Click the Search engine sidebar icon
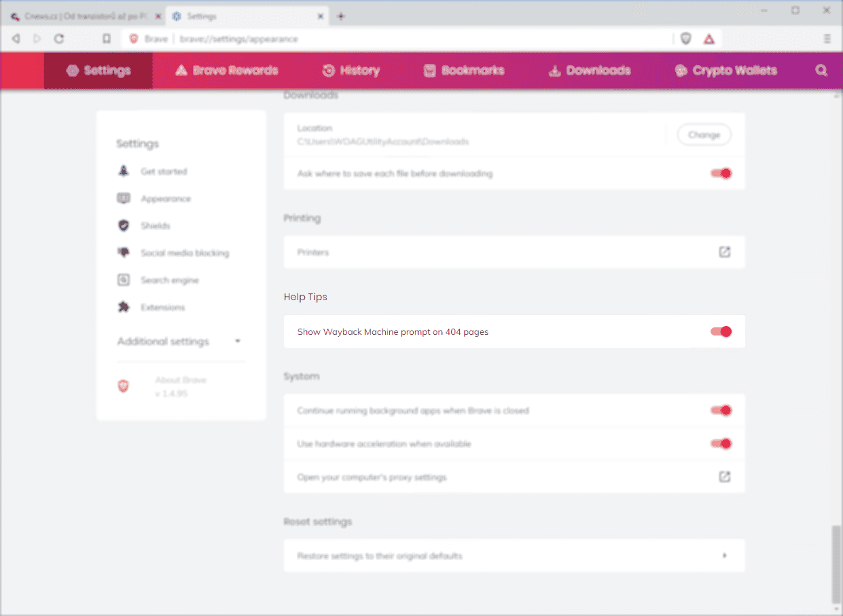 click(124, 280)
